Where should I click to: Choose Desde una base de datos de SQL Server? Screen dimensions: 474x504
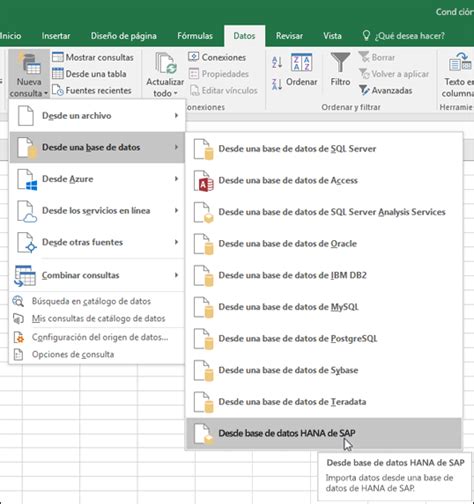click(x=324, y=149)
